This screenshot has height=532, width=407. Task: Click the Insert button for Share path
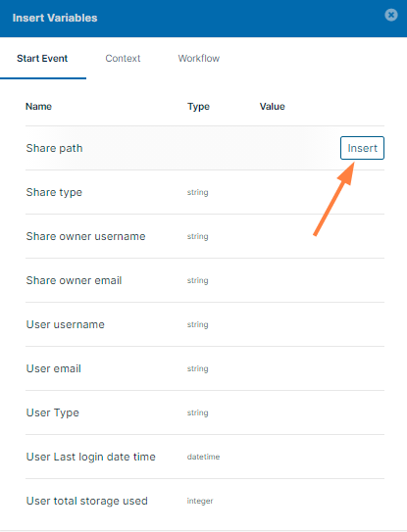click(362, 148)
